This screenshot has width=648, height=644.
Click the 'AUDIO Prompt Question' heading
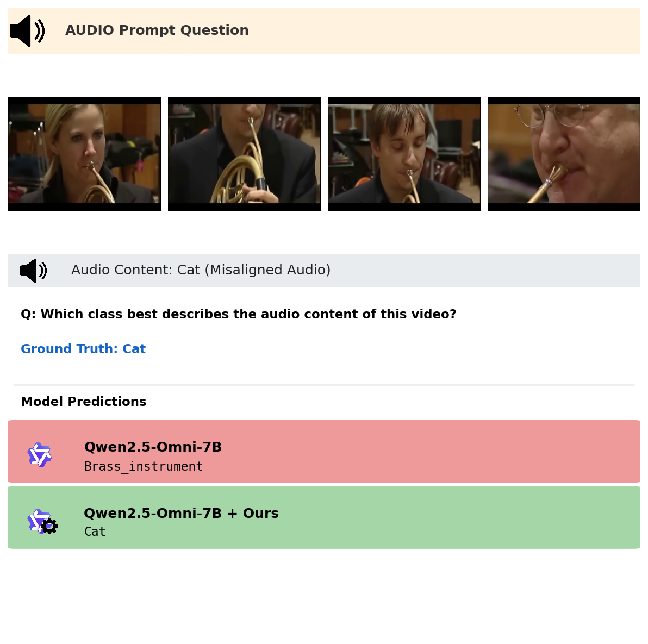coord(157,30)
